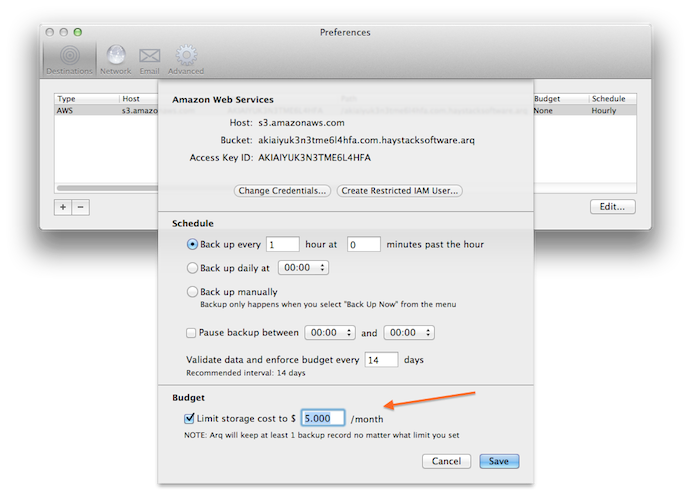Focus the backup interval hours field
This screenshot has width=691, height=491.
282,244
